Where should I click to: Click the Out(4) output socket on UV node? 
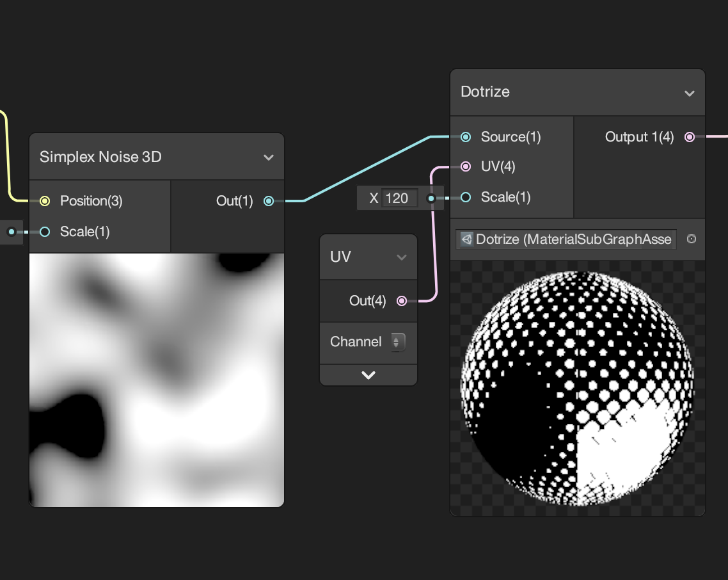pos(401,300)
